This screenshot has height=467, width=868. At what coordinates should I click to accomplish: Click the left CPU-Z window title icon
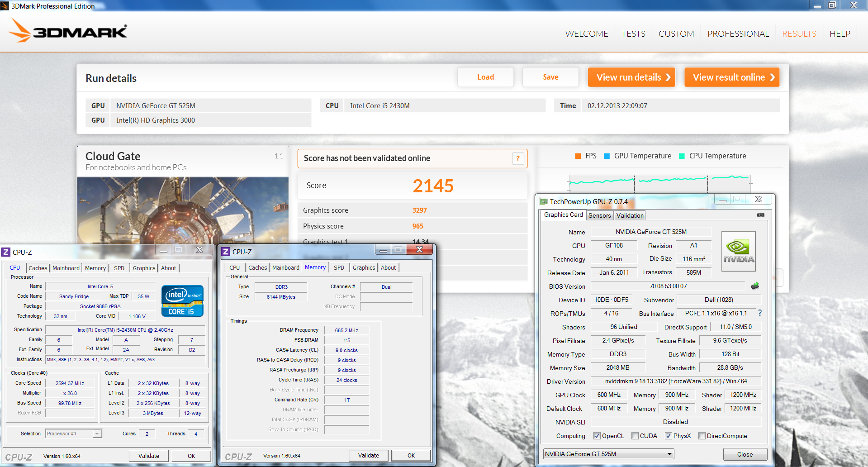tap(6, 252)
